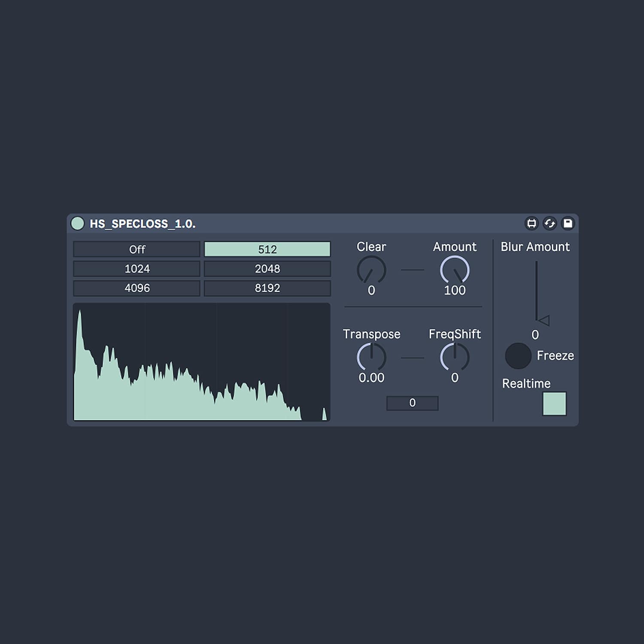Enable the Freeze round button
644x644 pixels.
[518, 356]
